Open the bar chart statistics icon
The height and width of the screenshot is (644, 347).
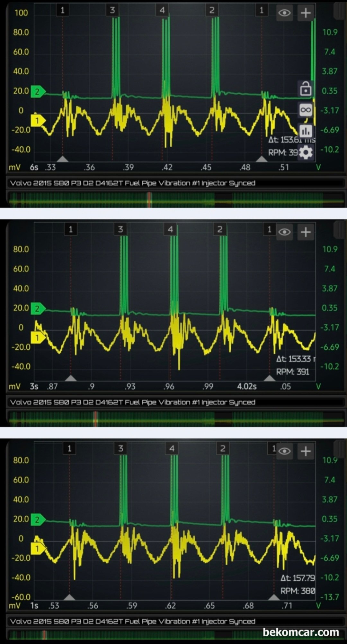point(306,131)
